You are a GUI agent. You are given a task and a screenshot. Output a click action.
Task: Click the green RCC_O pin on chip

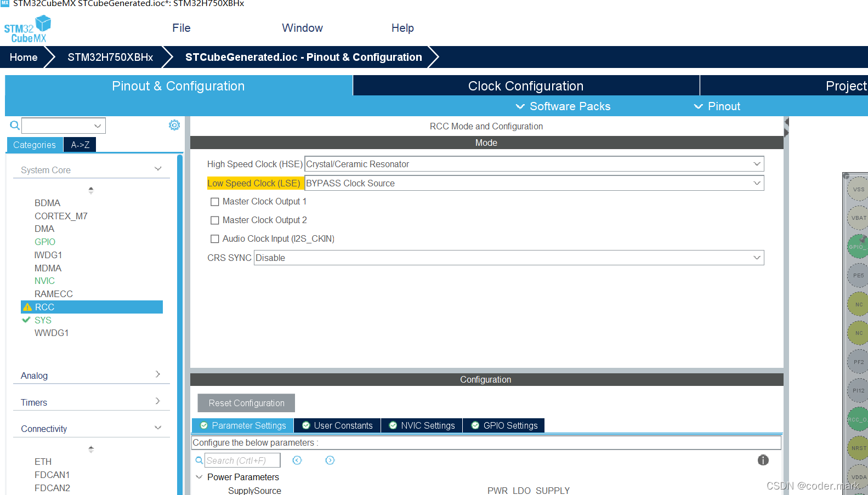point(858,419)
